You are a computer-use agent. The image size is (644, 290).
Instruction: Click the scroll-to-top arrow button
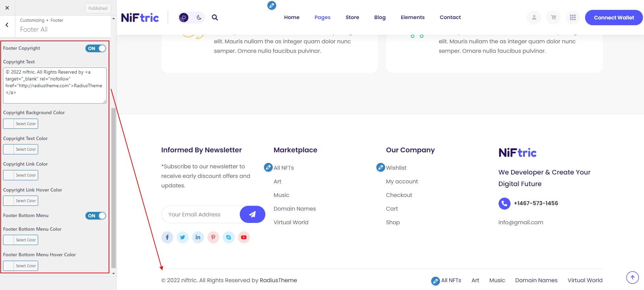pos(632,277)
